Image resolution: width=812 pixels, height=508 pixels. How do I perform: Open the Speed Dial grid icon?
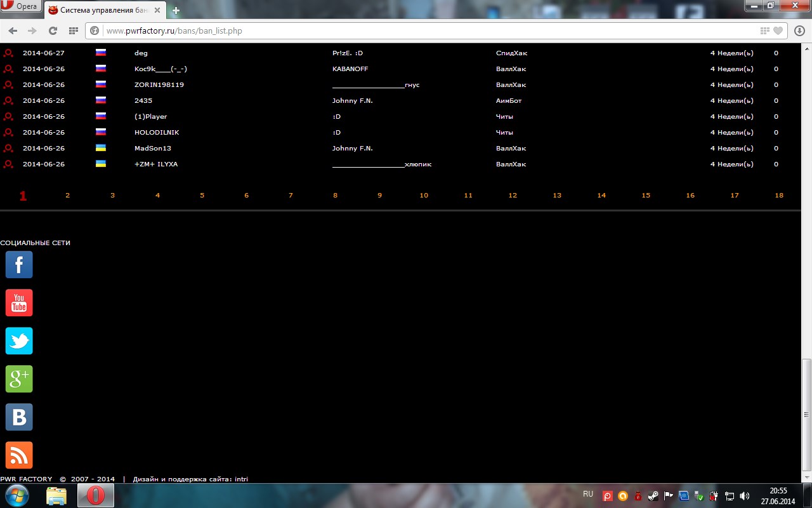point(73,30)
